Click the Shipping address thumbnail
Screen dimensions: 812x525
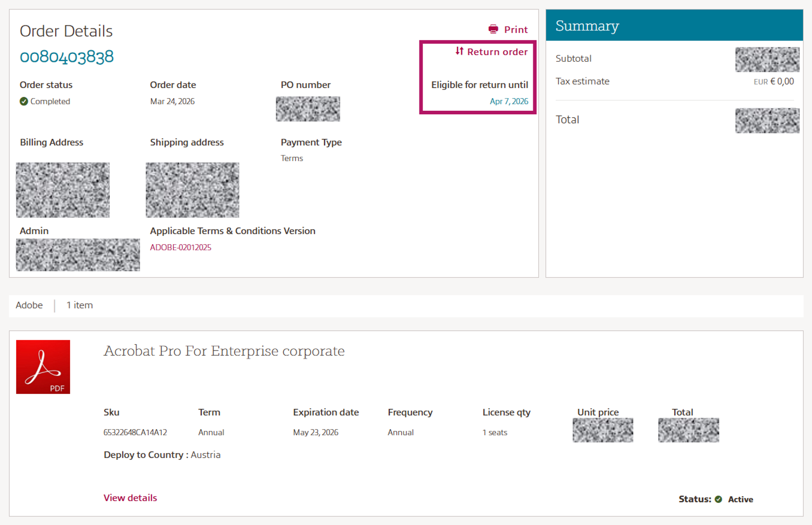[x=192, y=189]
